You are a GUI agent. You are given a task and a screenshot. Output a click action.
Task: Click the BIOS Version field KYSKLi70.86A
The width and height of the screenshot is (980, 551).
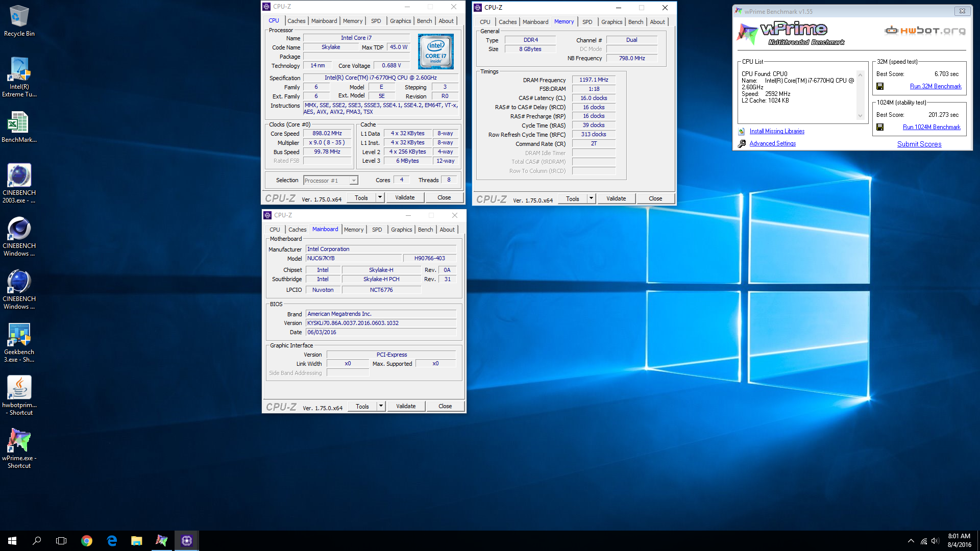click(x=381, y=323)
